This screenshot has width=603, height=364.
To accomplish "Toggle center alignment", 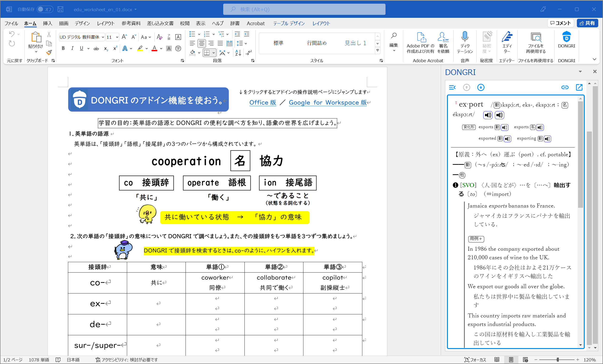I will coord(202,43).
